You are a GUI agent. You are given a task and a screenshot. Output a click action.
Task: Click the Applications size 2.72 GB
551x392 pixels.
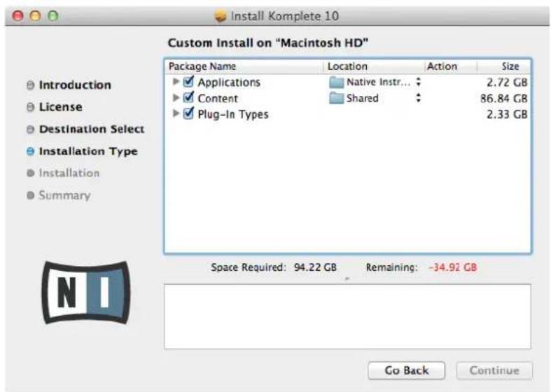point(507,82)
